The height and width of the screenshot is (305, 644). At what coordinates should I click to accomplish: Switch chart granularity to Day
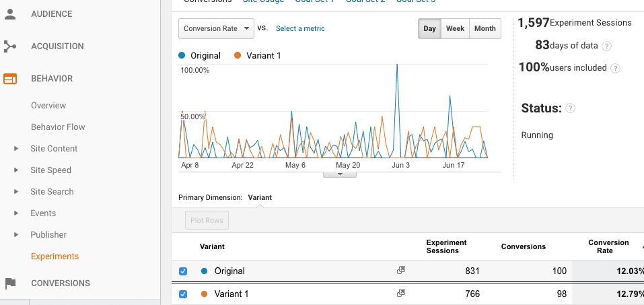429,29
